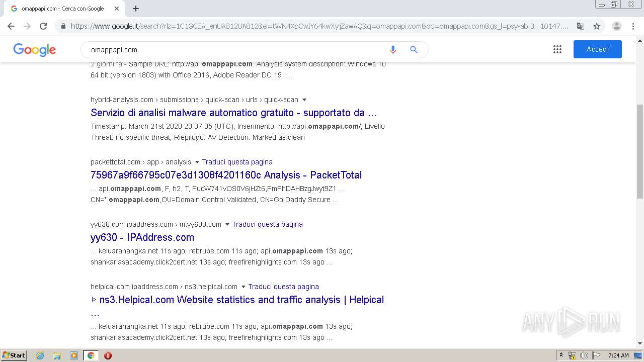Open the PacketTotal analysis result
The image size is (644, 362).
[226, 175]
